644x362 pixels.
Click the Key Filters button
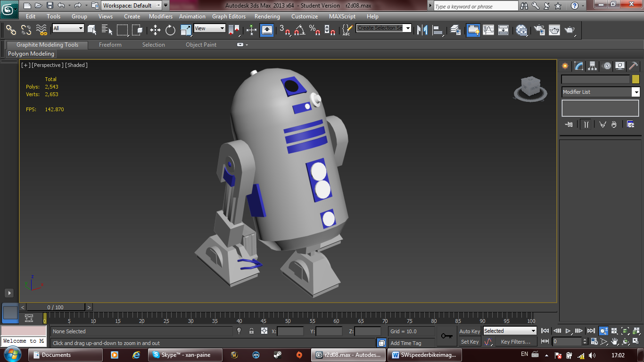[516, 341]
